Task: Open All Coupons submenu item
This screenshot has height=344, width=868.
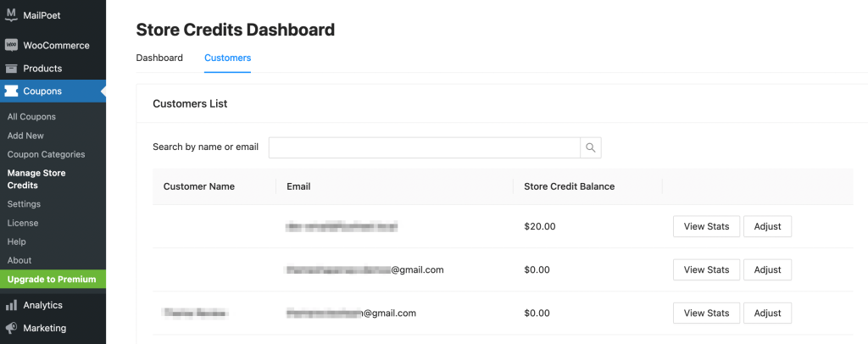Action: 31,117
